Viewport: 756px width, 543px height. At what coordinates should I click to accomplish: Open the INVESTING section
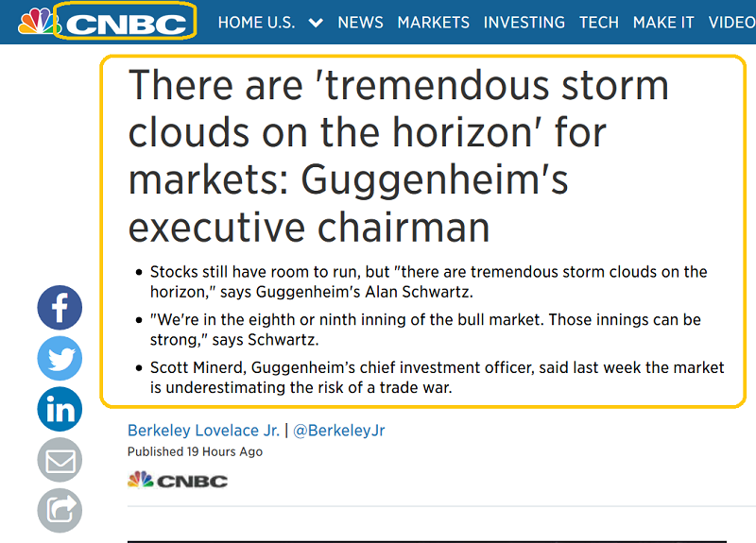coord(524,23)
